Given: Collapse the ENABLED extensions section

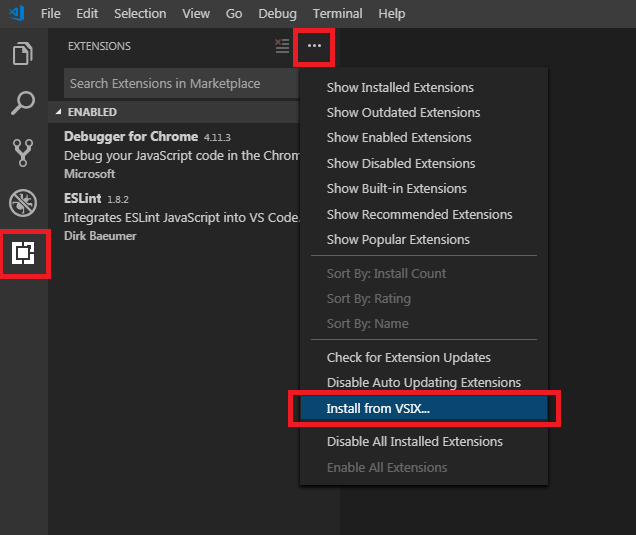Looking at the screenshot, I should [x=59, y=112].
